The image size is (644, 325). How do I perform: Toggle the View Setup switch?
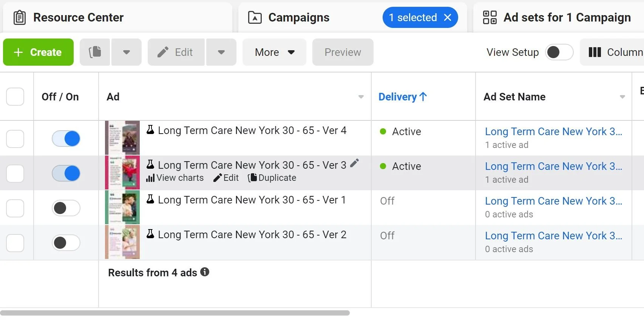tap(559, 52)
